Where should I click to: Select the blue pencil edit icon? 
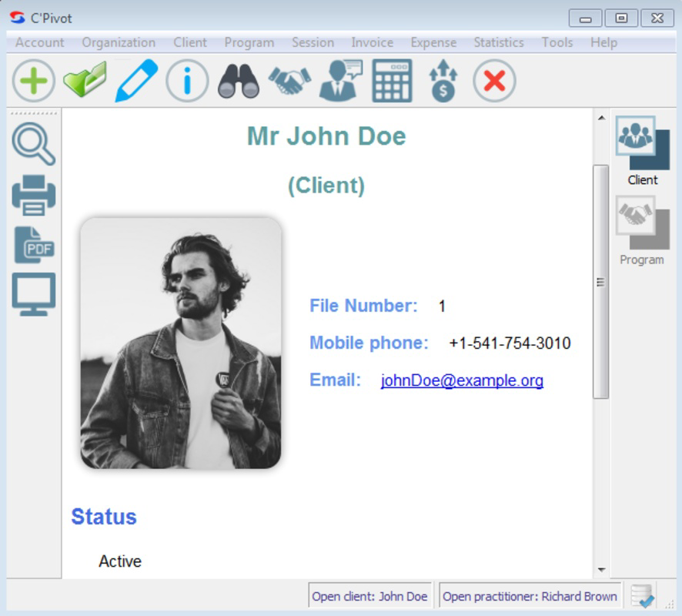[136, 81]
